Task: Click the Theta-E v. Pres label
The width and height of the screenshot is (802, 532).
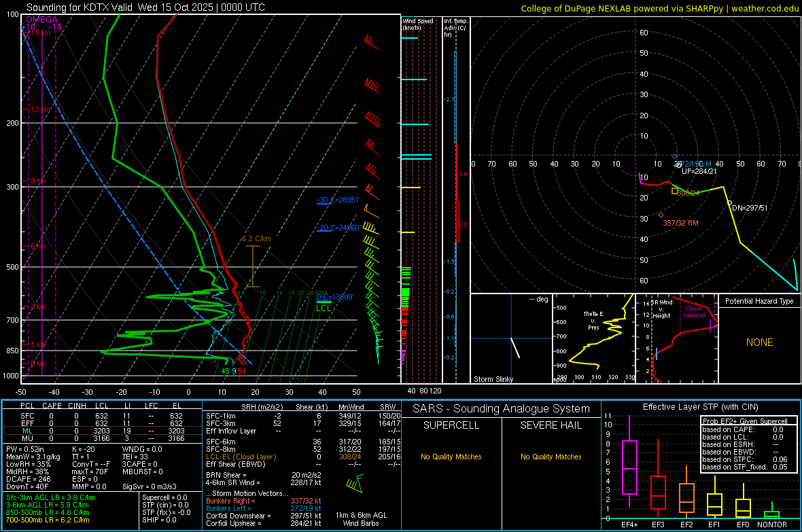Action: tap(593, 320)
